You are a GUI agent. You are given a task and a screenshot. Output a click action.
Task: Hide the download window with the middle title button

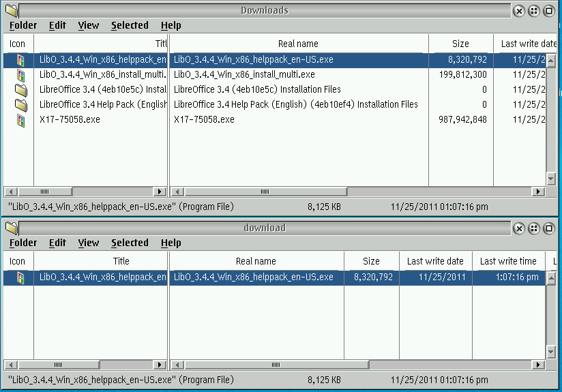tap(533, 228)
